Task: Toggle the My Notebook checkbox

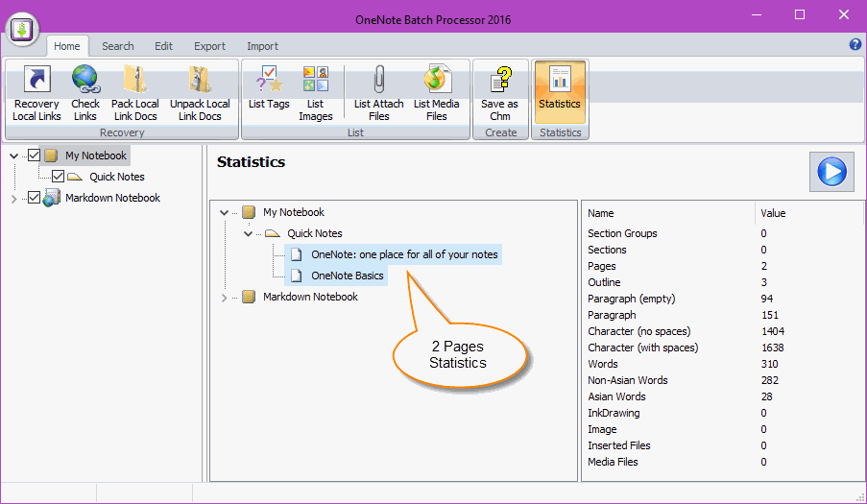Action: 34,156
